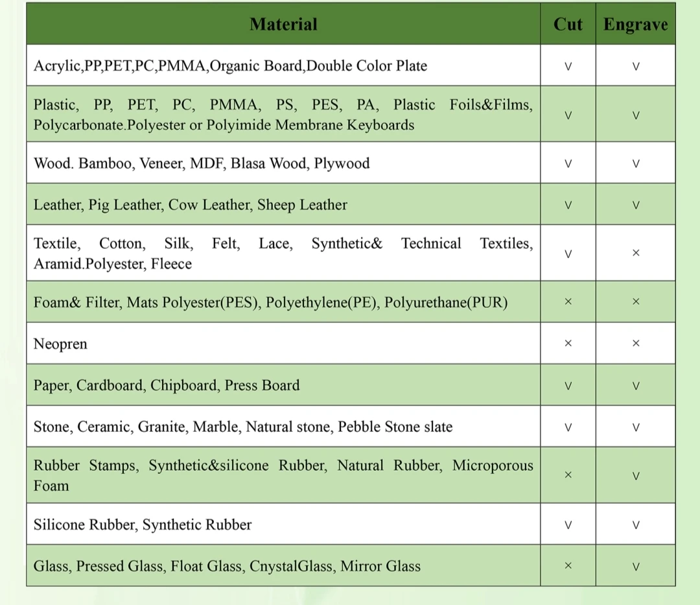This screenshot has height=605, width=700.
Task: Click Cut cross in Glass row
Action: click(568, 565)
